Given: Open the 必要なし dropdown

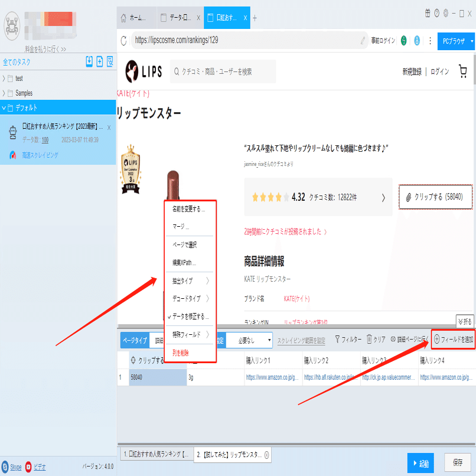Looking at the screenshot, I should coord(250,340).
